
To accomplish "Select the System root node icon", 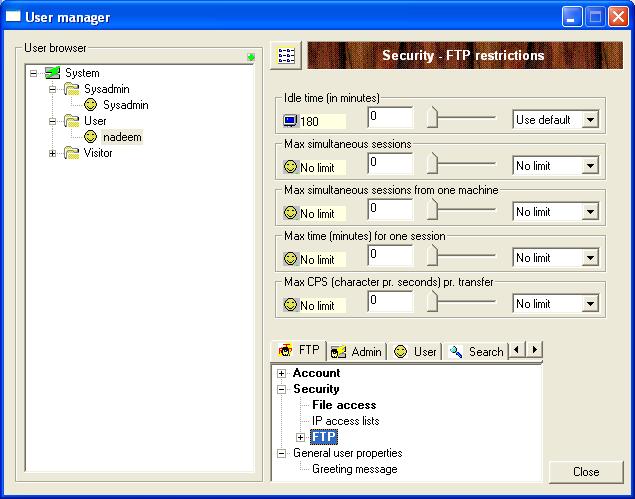I will coord(53,73).
